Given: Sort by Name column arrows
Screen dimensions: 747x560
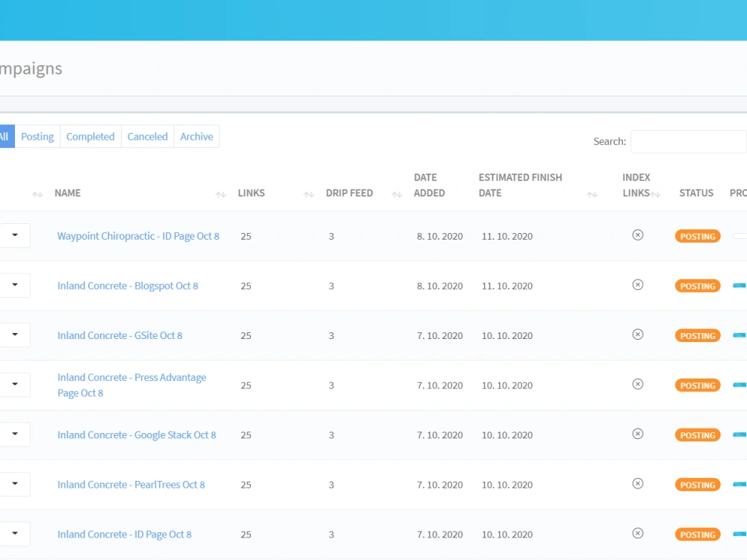Looking at the screenshot, I should pyautogui.click(x=220, y=194).
